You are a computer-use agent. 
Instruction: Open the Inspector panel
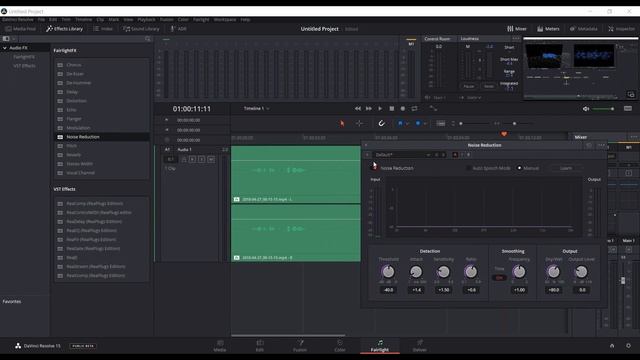point(621,29)
